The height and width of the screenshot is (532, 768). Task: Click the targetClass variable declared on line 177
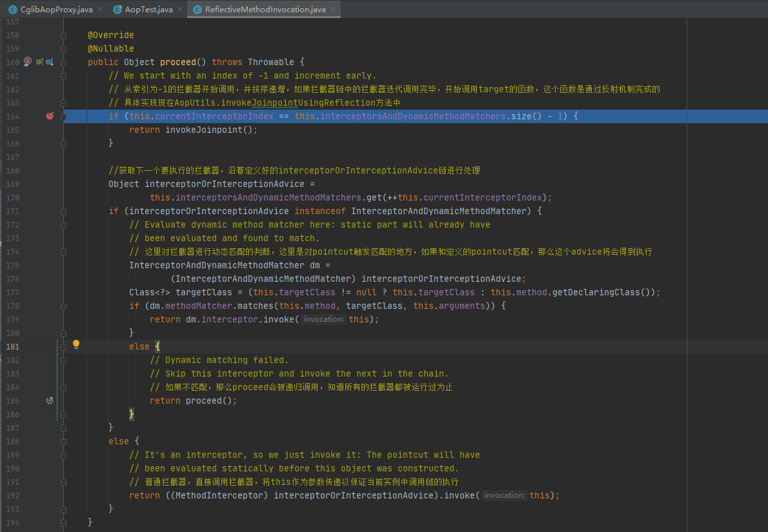point(204,292)
